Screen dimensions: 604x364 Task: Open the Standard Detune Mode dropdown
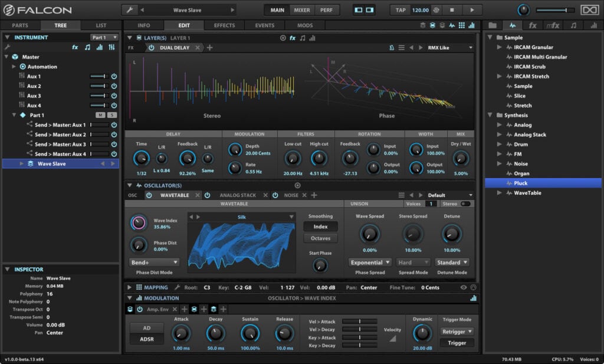coord(452,263)
